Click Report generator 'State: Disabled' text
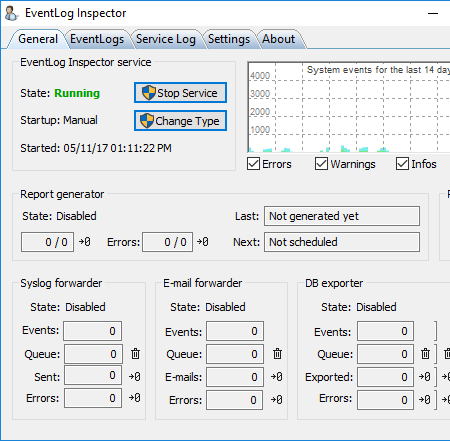 point(59,216)
